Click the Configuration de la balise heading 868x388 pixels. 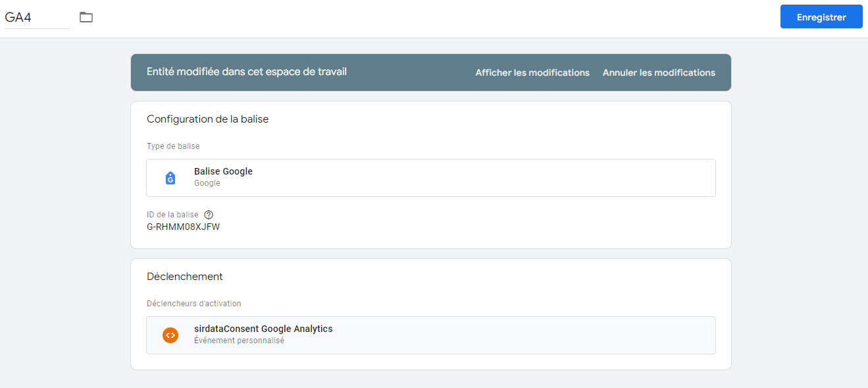pos(207,119)
